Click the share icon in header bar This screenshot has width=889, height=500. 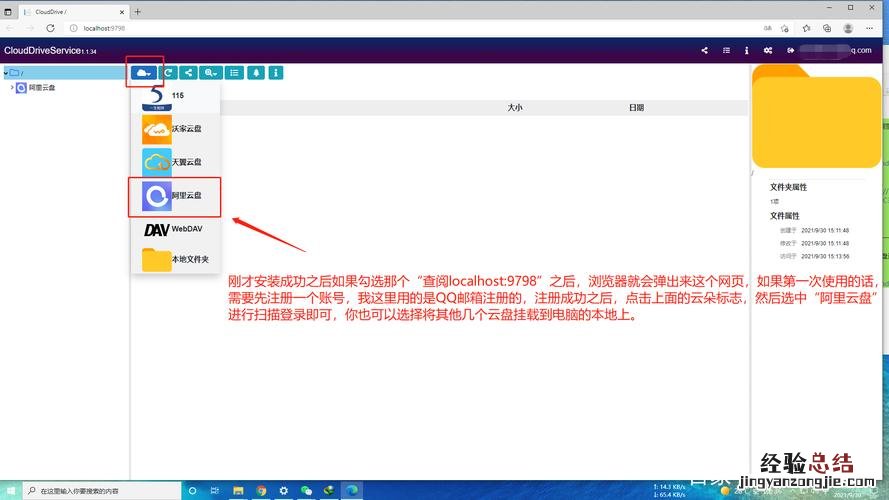point(704,50)
